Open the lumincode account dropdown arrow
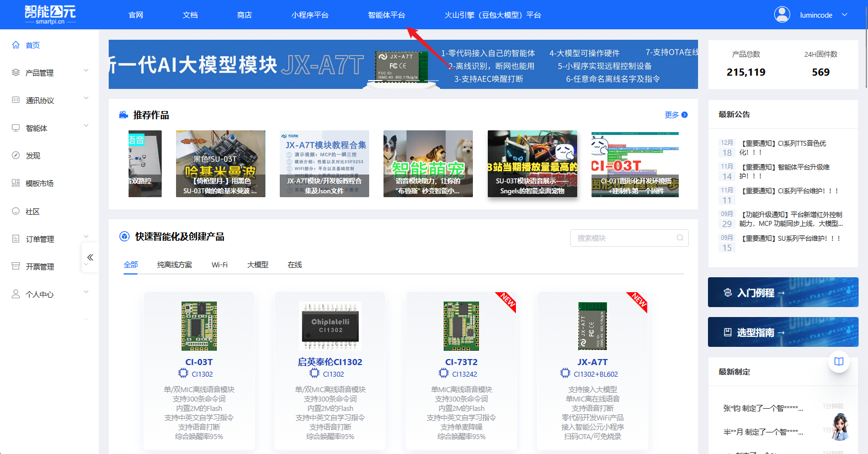868x454 pixels. pyautogui.click(x=844, y=15)
